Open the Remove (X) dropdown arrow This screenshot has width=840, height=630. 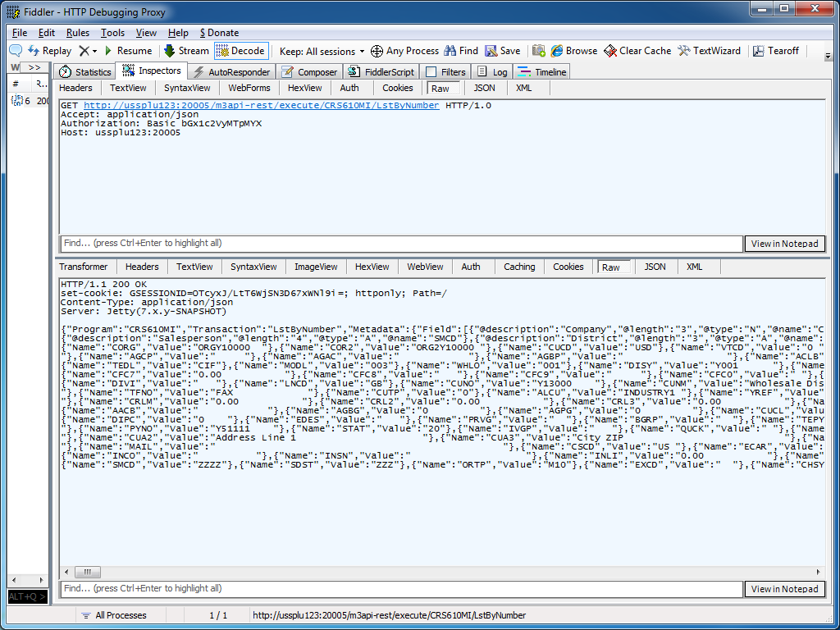pos(95,52)
